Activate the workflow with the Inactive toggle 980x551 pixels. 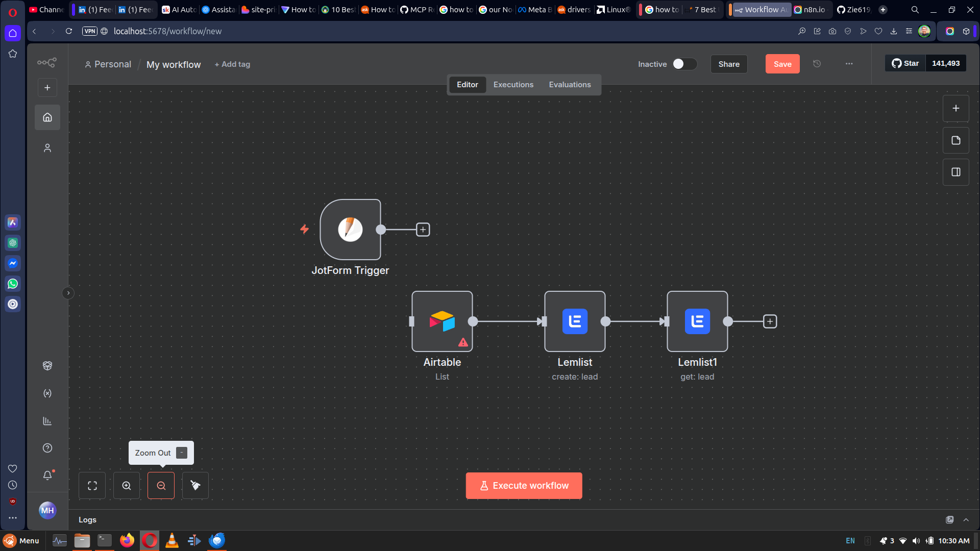click(684, 64)
